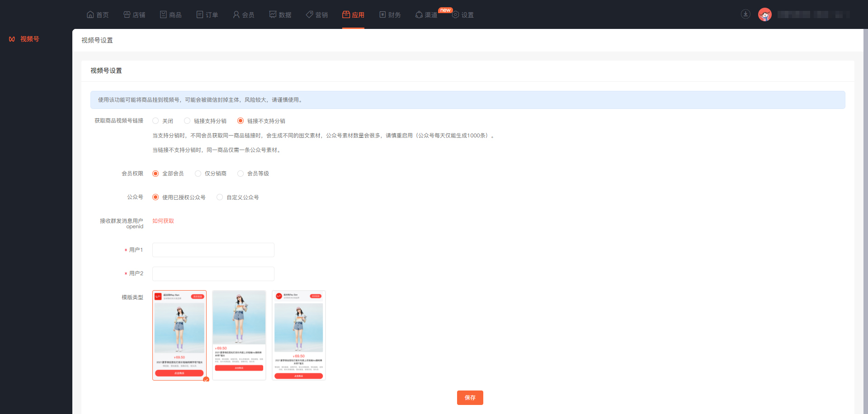Open the settings (设置) gear icon

pyautogui.click(x=456, y=14)
